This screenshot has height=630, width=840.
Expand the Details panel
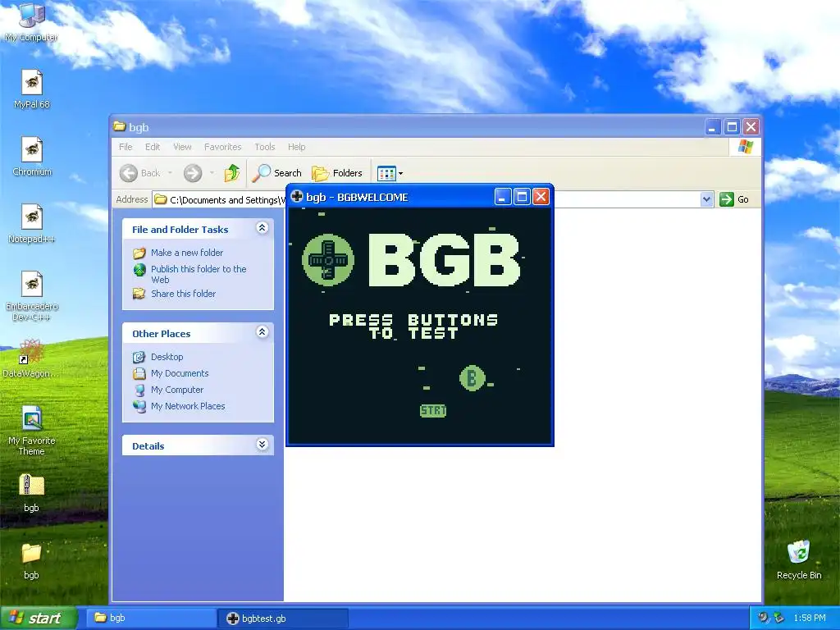(262, 445)
